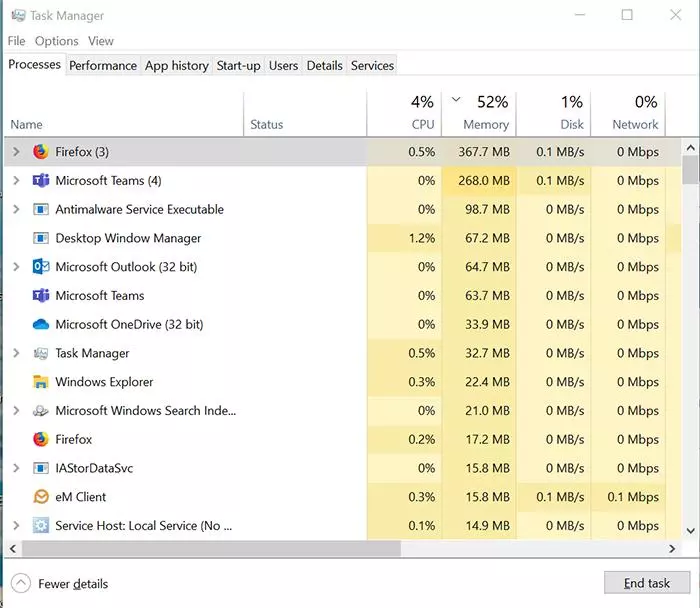Click the Service Host: Local Service gear icon
Viewport: 700px width, 608px height.
(x=41, y=525)
